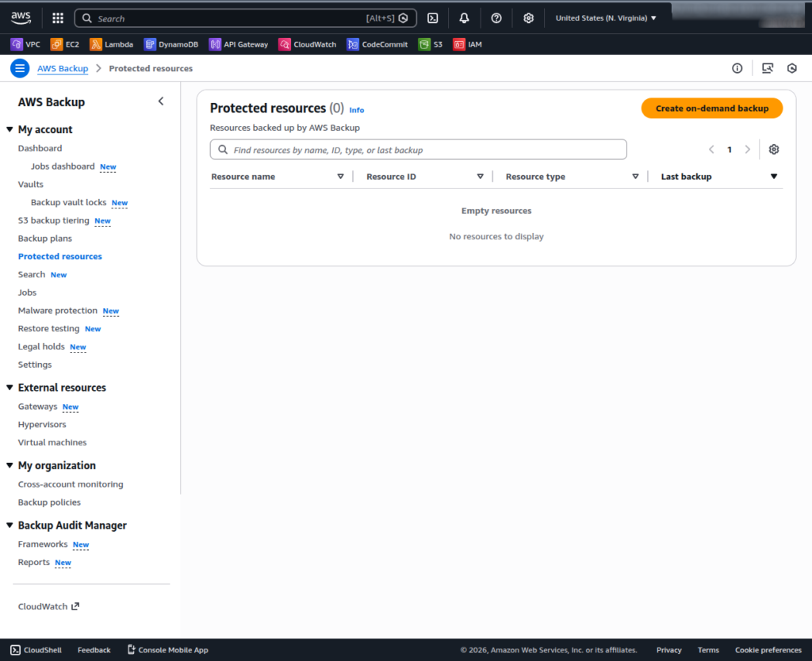The width and height of the screenshot is (812, 661).
Task: Open the region selector dropdown
Action: (606, 18)
